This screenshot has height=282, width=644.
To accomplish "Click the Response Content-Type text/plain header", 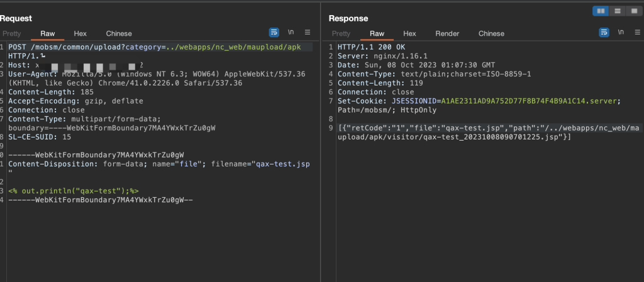I will [434, 74].
